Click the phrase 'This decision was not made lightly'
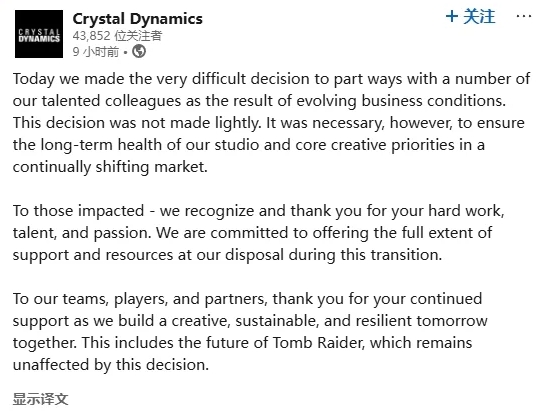This screenshot has width=547, height=411. click(x=136, y=123)
